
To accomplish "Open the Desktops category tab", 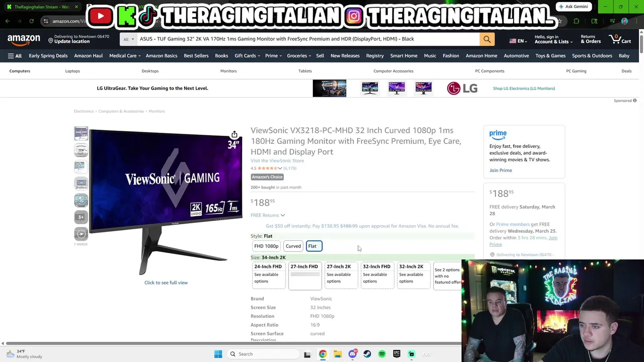I will point(150,71).
